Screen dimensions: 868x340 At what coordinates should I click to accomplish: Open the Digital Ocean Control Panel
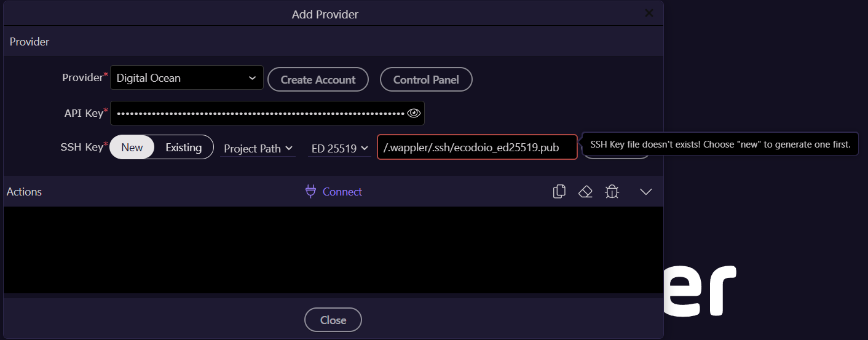[x=426, y=79]
